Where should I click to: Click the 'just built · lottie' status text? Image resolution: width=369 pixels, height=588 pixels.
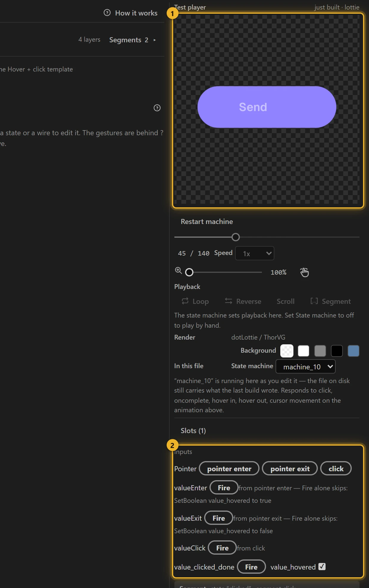(x=337, y=7)
